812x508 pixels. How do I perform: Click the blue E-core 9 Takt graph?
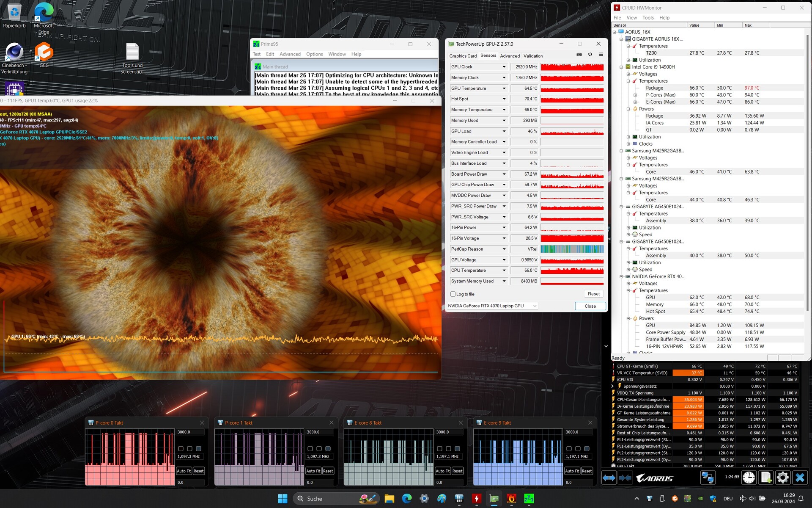coord(518,457)
